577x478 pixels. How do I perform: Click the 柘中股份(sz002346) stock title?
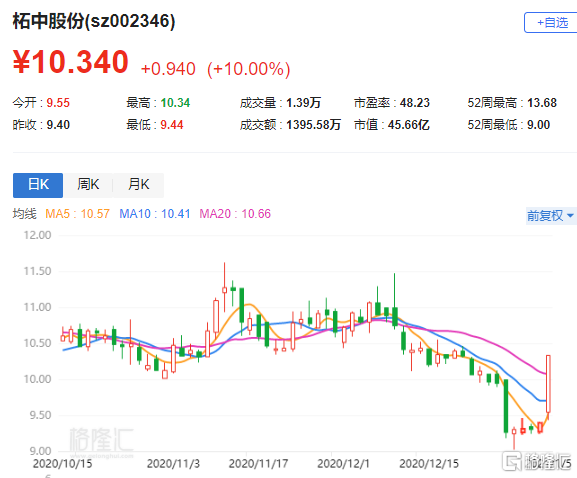coord(94,21)
